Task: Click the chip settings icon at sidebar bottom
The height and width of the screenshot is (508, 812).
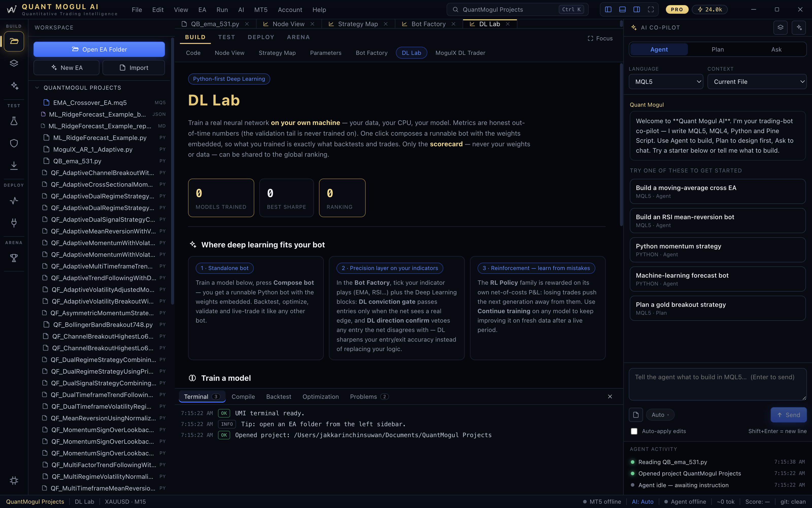Action: 14,481
